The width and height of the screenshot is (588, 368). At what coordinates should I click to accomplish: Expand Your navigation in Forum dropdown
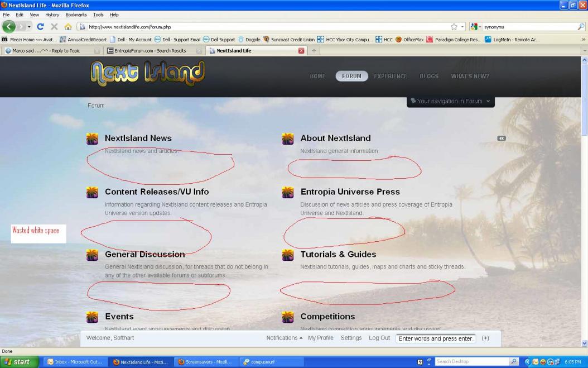click(450, 101)
